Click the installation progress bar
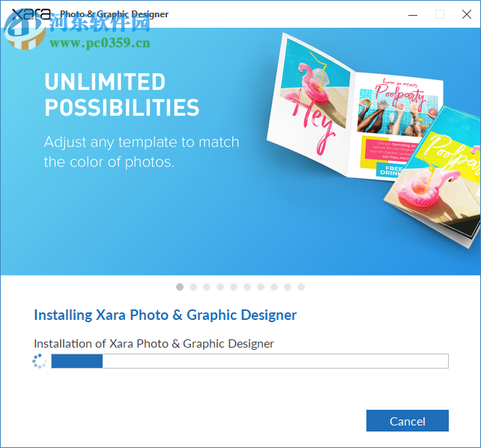This screenshot has width=481, height=448. pyautogui.click(x=249, y=361)
